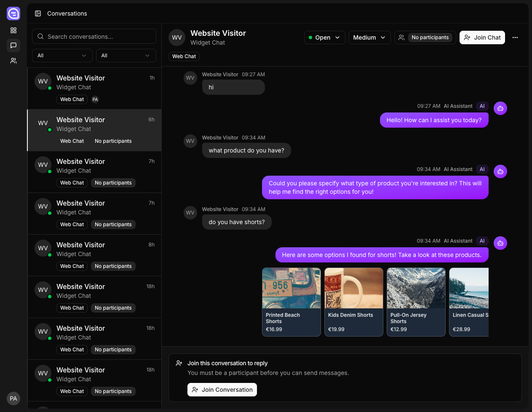The height and width of the screenshot is (412, 532).
Task: Click the AI Assistant robot avatar beside the shorts reply
Action: [x=500, y=243]
